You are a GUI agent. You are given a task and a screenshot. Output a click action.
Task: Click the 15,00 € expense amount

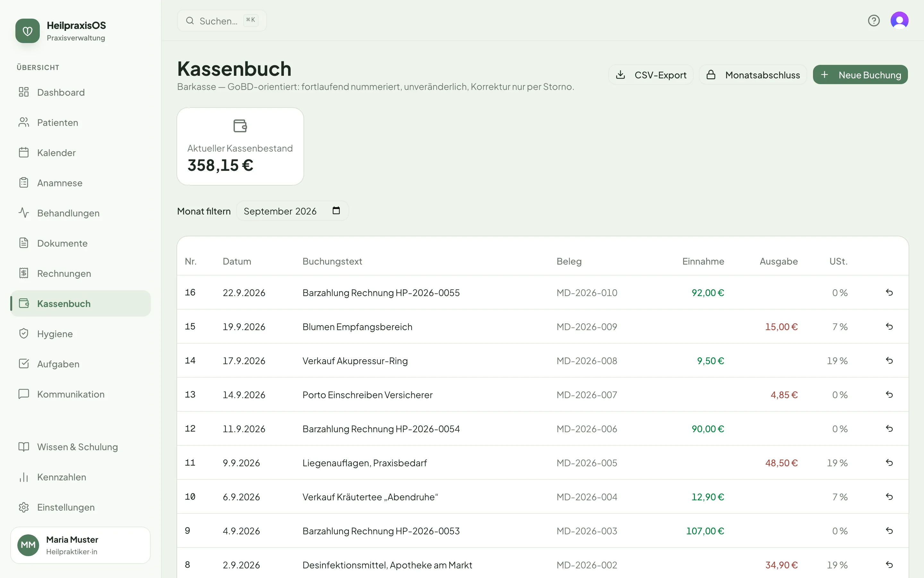pyautogui.click(x=781, y=327)
